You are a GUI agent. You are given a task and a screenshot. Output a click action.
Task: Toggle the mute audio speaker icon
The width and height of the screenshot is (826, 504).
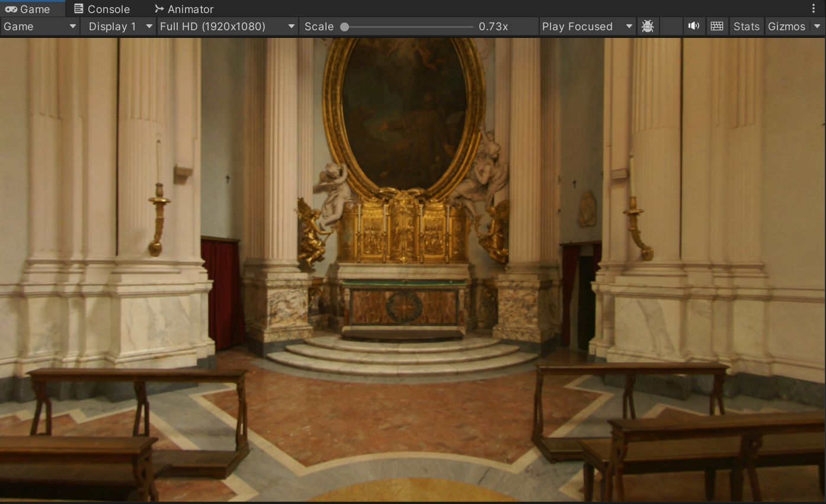pos(694,27)
